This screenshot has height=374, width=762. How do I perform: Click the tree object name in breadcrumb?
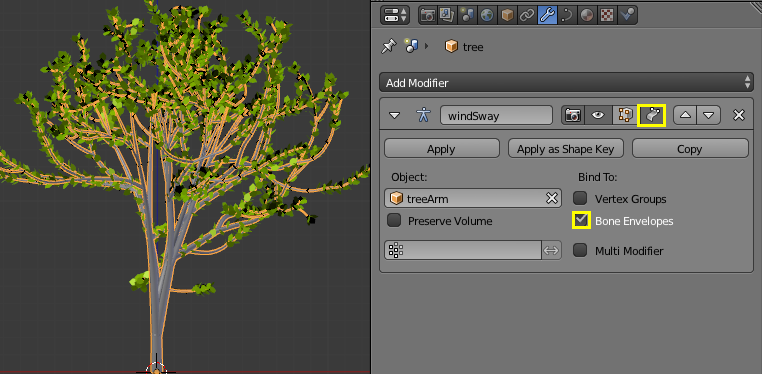pos(473,47)
